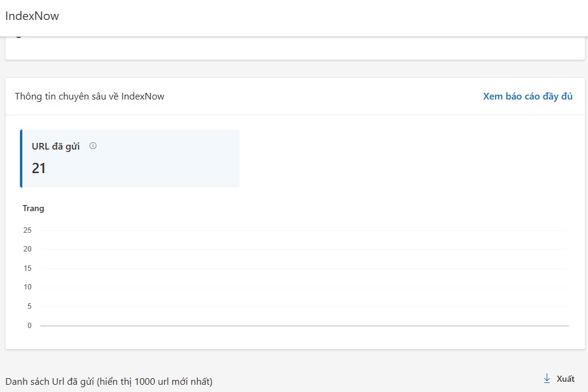588x392 pixels.
Task: Click the 10 label on the chart axis
Action: (x=27, y=287)
